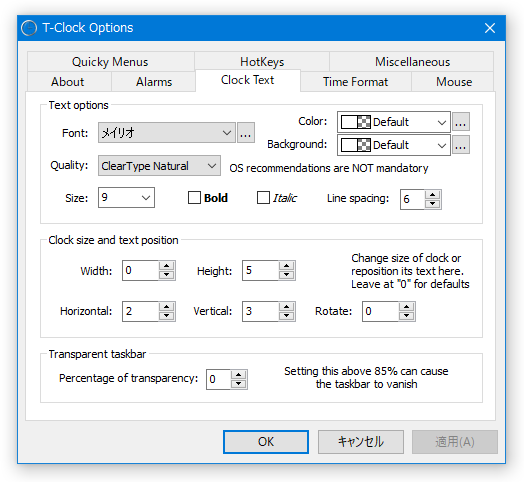Click the Rotate input field
The height and width of the screenshot is (482, 524).
coord(380,311)
